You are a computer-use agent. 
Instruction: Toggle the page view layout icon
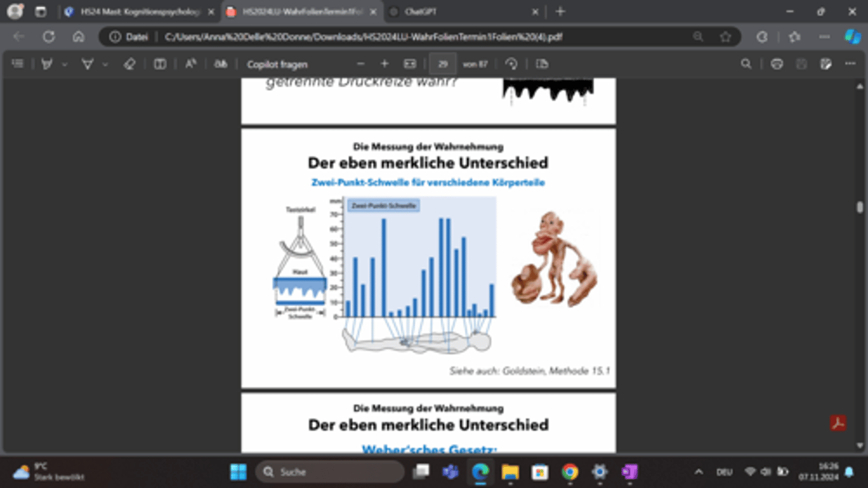[x=160, y=64]
